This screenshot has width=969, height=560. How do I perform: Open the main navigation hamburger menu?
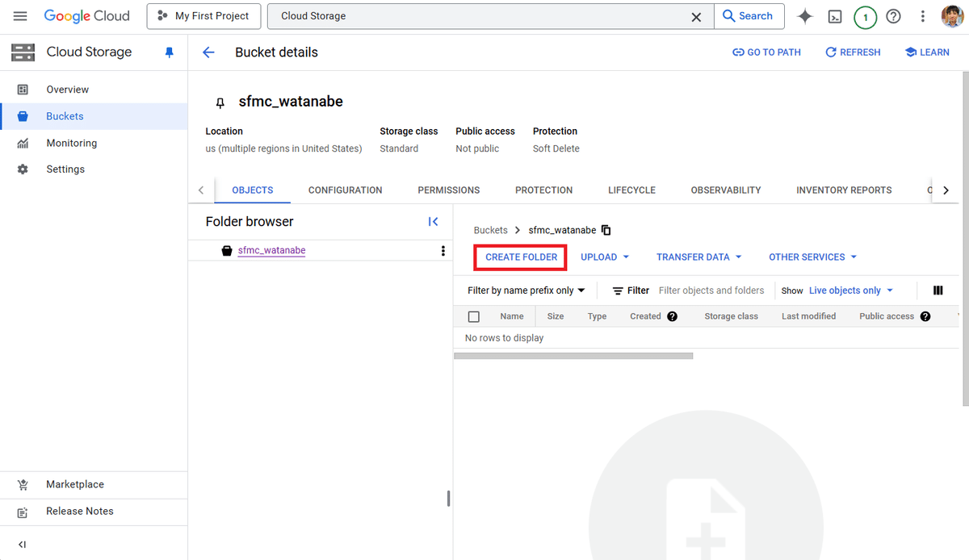pyautogui.click(x=20, y=16)
